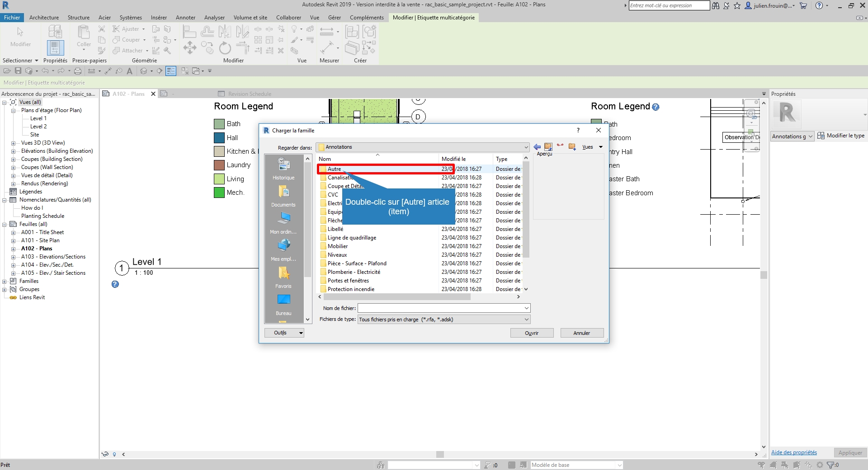Open the Favoris location in the dialog
868x470 pixels.
point(283,277)
